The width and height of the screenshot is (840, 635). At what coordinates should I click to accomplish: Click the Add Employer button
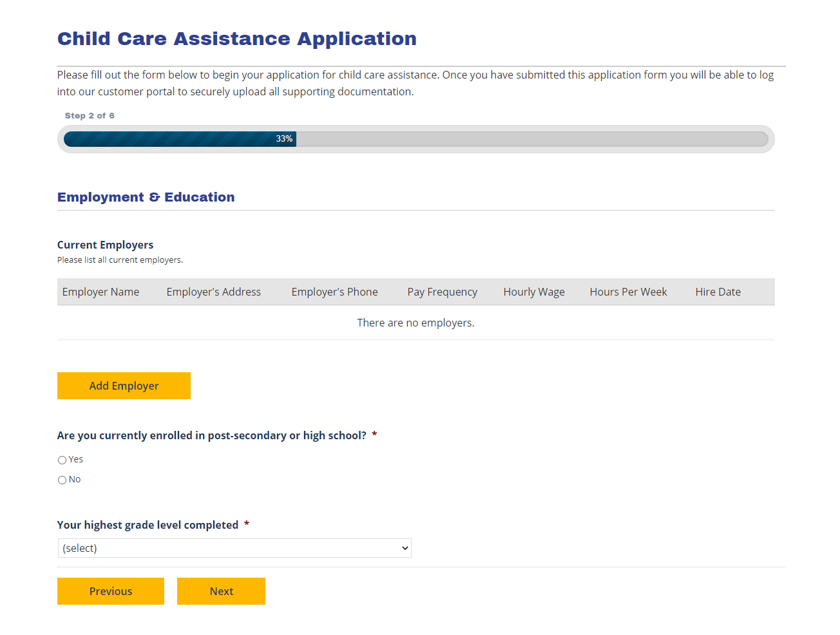(124, 385)
